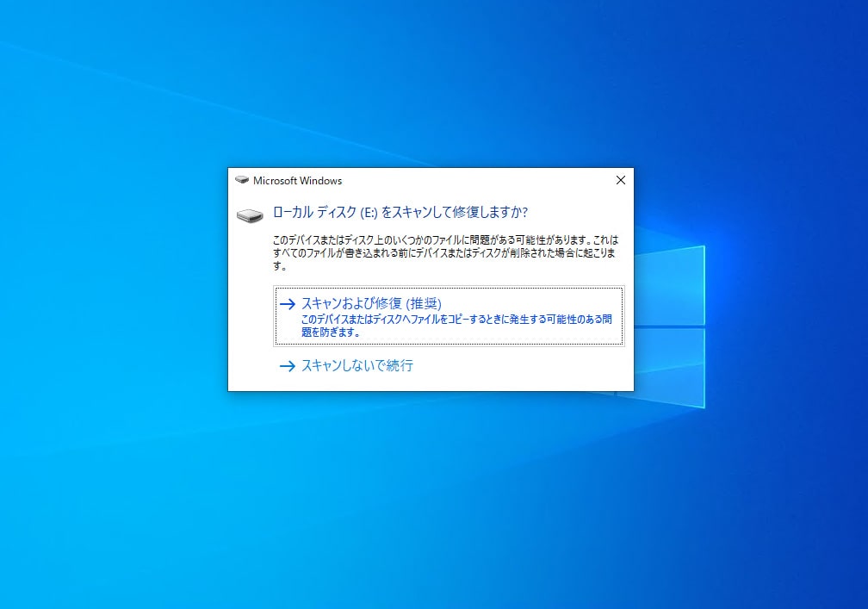
Task: Click the large disk drive icon
Action: click(250, 215)
